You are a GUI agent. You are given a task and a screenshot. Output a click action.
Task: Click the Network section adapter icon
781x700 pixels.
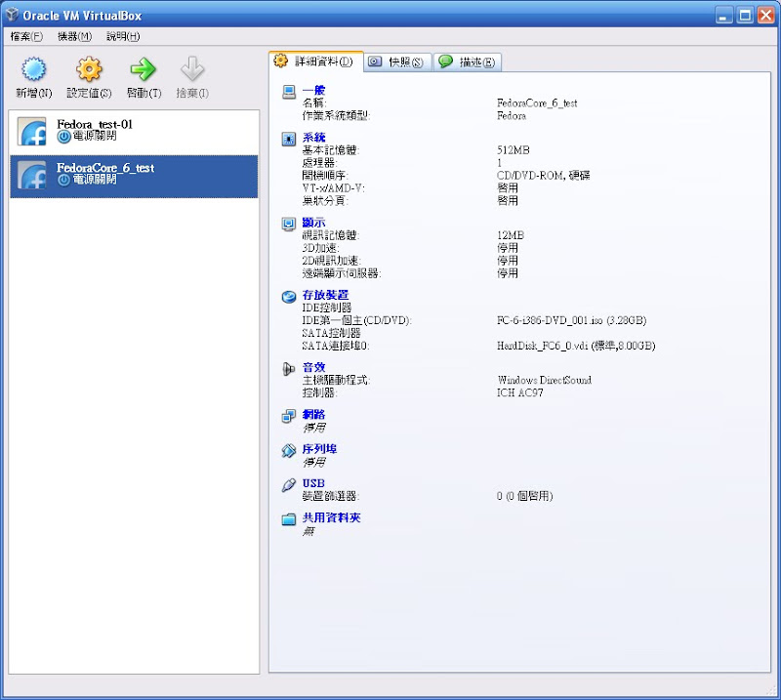click(x=289, y=416)
